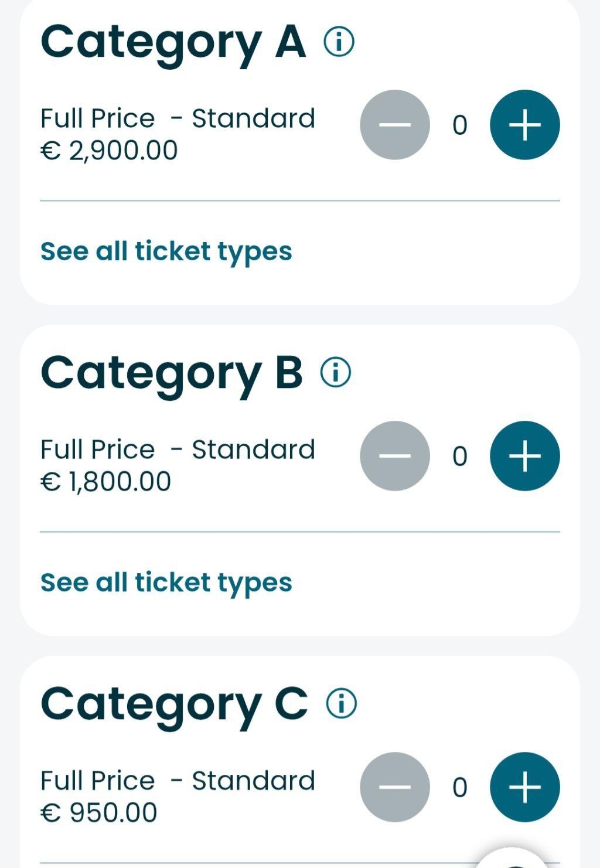This screenshot has height=868, width=600.
Task: Add one Category C standard ticket
Action: (x=524, y=787)
